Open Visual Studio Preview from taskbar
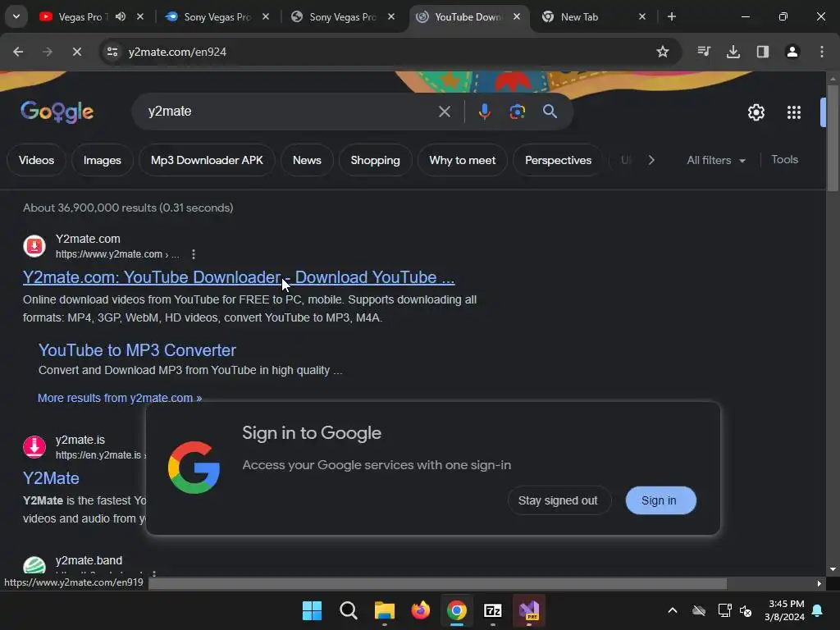840x630 pixels. point(529,610)
